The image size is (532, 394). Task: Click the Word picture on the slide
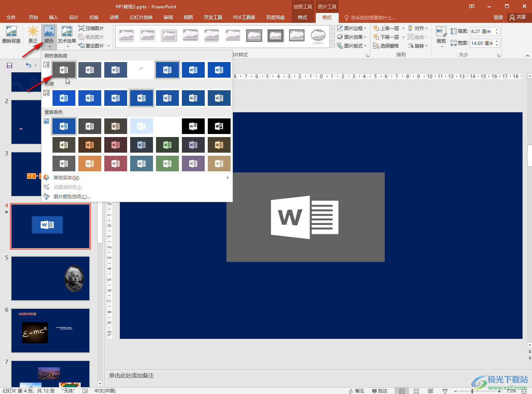[305, 217]
